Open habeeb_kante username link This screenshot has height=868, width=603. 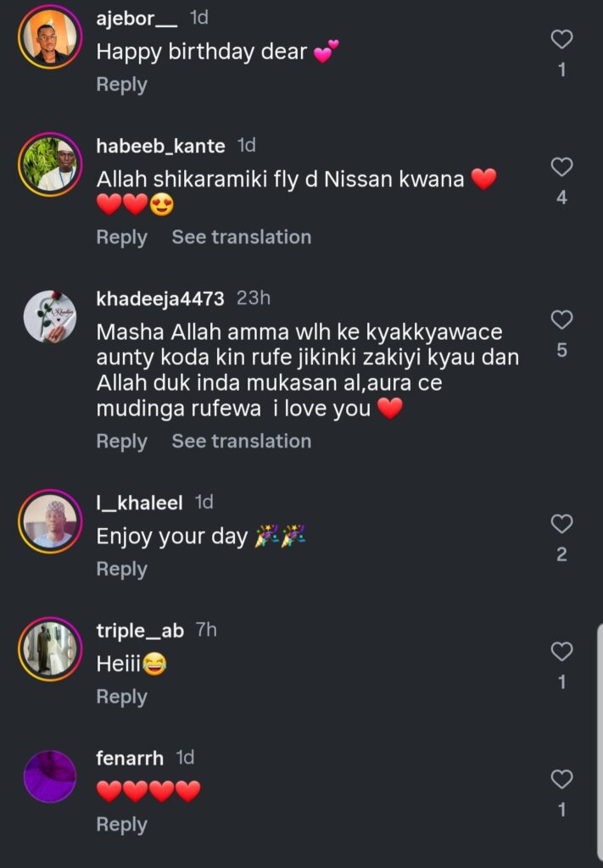coord(160,146)
